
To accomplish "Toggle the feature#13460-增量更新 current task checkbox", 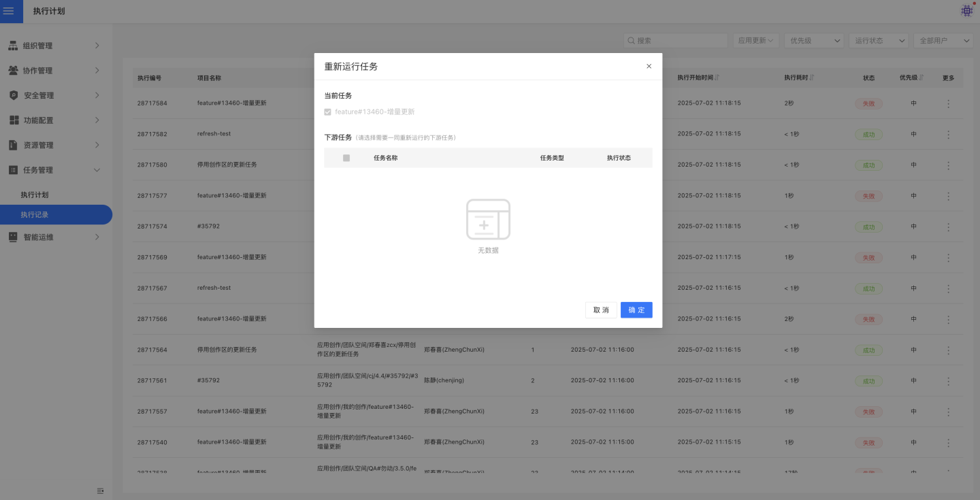I will (328, 112).
